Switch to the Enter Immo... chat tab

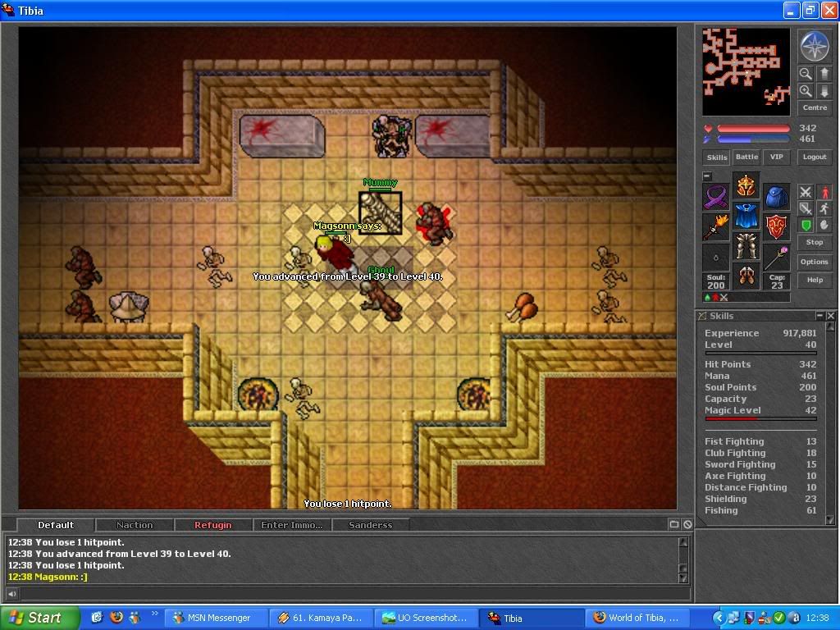point(292,525)
